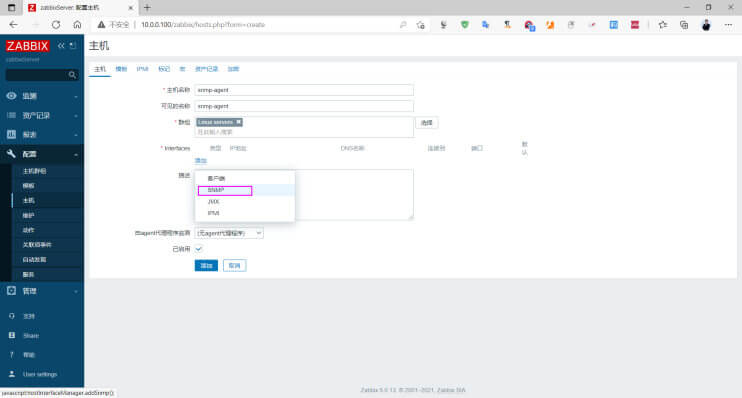The image size is (742, 398).
Task: Choose IPMI in interface type dropdown list
Action: pos(245,213)
